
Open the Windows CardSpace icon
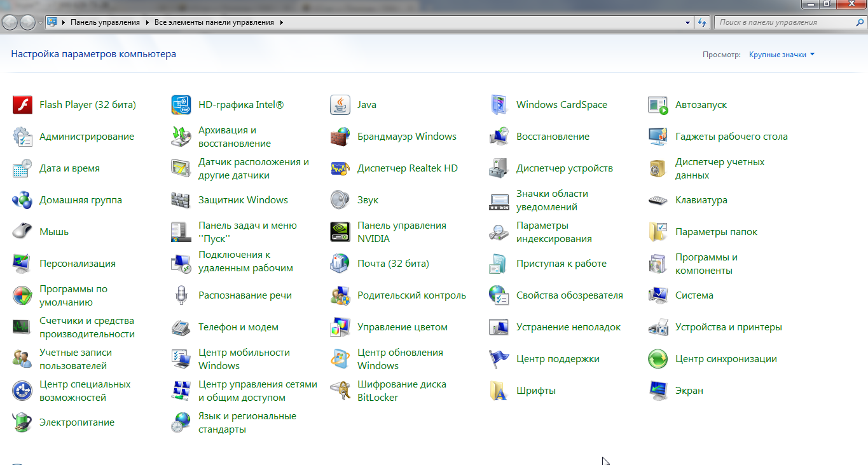pyautogui.click(x=499, y=105)
